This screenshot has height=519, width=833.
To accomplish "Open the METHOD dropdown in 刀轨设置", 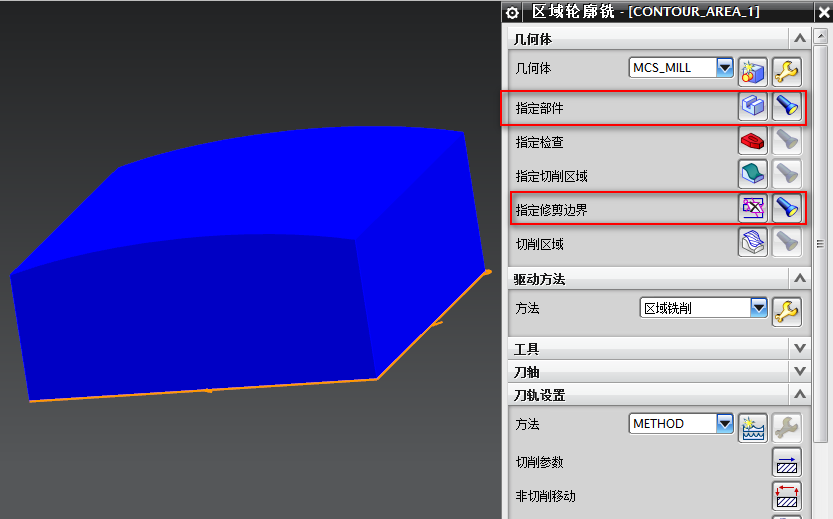I will click(x=725, y=424).
